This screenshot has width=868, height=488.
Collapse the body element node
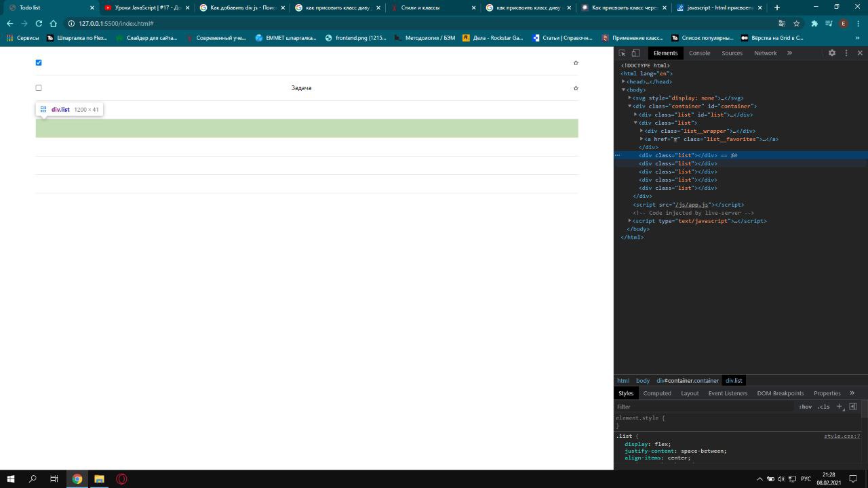(x=623, y=89)
